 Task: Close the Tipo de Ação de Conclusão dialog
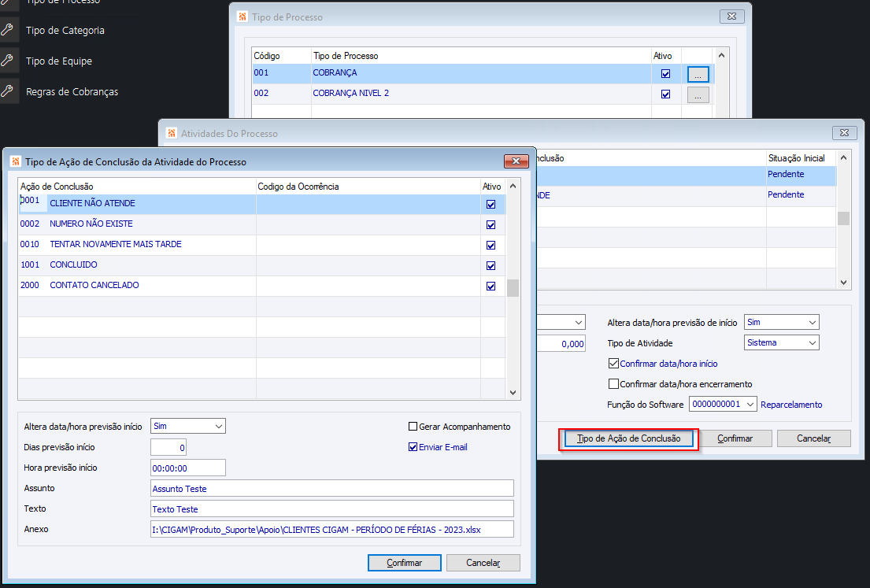[x=516, y=161]
